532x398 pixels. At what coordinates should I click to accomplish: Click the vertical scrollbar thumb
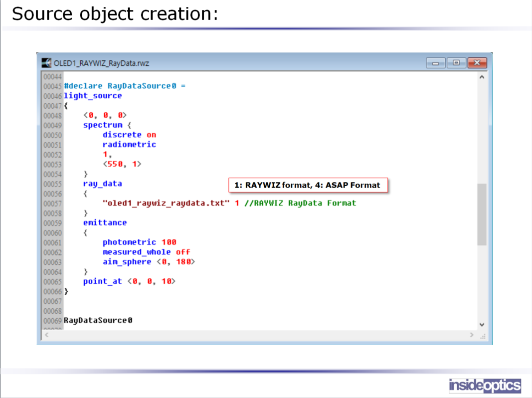pos(482,214)
